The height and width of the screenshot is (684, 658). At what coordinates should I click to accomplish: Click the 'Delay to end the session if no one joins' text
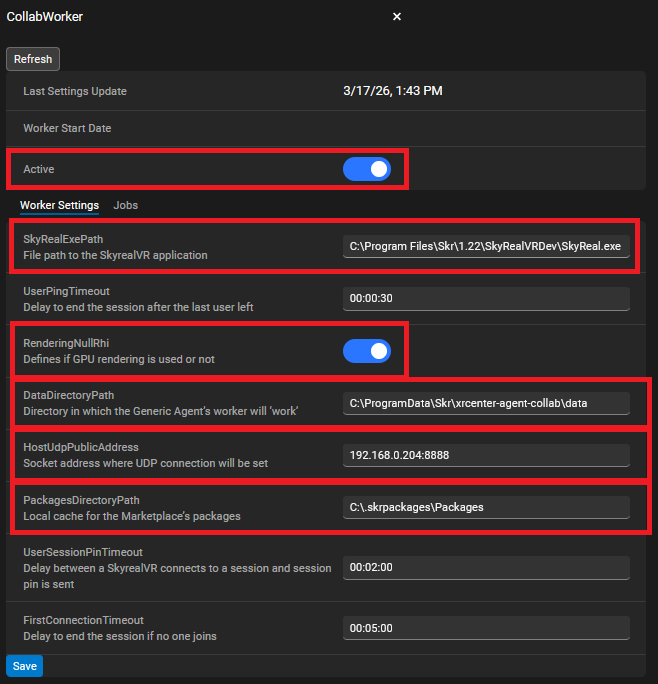click(x=120, y=636)
